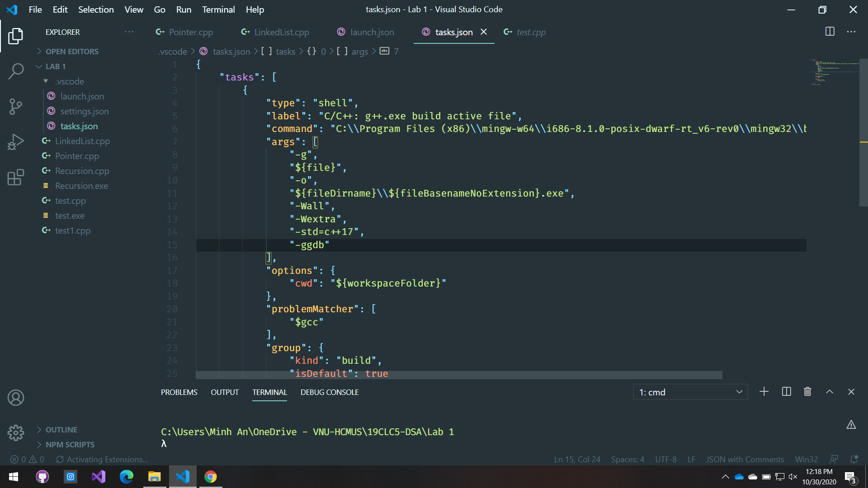Image resolution: width=868 pixels, height=488 pixels.
Task: Open notifications bell in status bar
Action: coord(854,459)
